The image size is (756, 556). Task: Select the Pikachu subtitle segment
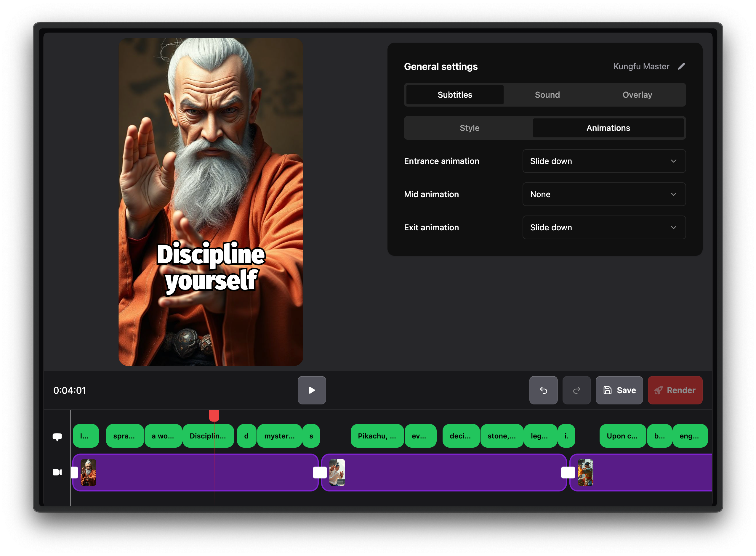[377, 436]
